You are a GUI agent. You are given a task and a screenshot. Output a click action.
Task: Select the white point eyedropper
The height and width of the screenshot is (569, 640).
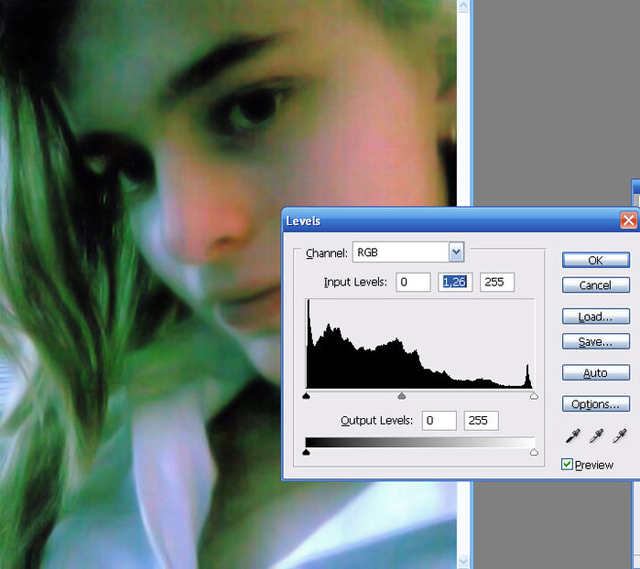pyautogui.click(x=620, y=436)
